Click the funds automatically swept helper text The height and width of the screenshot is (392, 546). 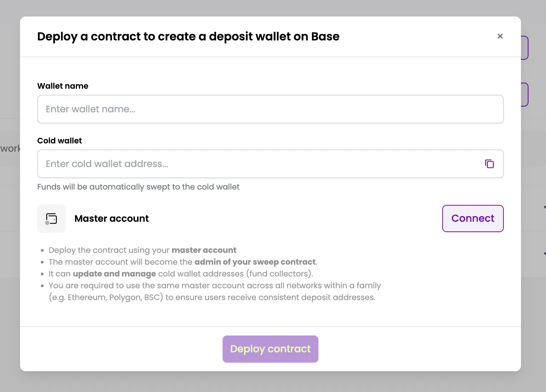pyautogui.click(x=138, y=187)
